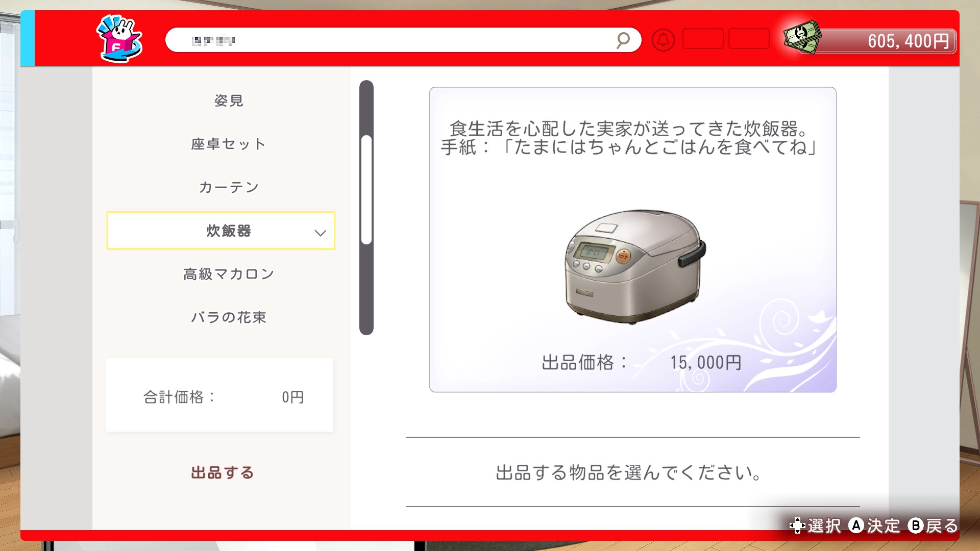Click the A 決定 confirm button icon
Viewport: 980px width, 551px height.
click(x=856, y=525)
